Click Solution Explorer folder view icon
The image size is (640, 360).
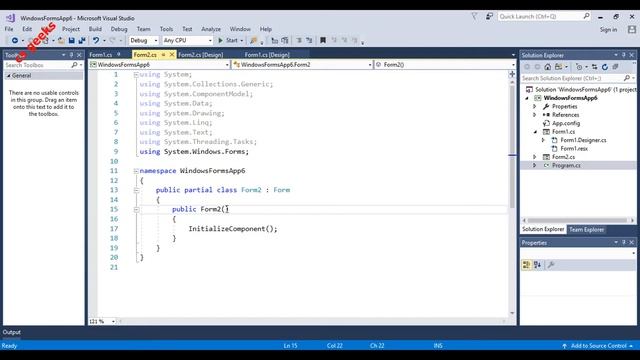(x=558, y=67)
